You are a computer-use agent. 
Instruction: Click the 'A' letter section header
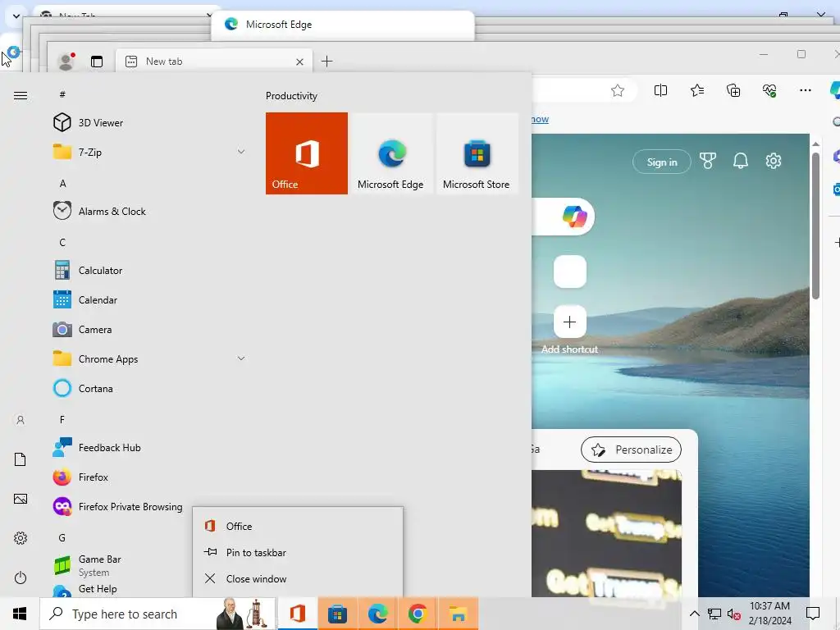(x=62, y=183)
